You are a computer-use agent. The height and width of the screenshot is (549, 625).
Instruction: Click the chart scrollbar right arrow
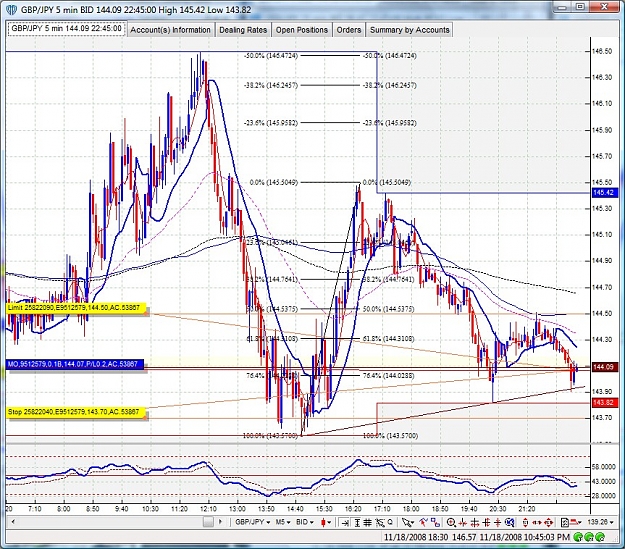coord(220,522)
